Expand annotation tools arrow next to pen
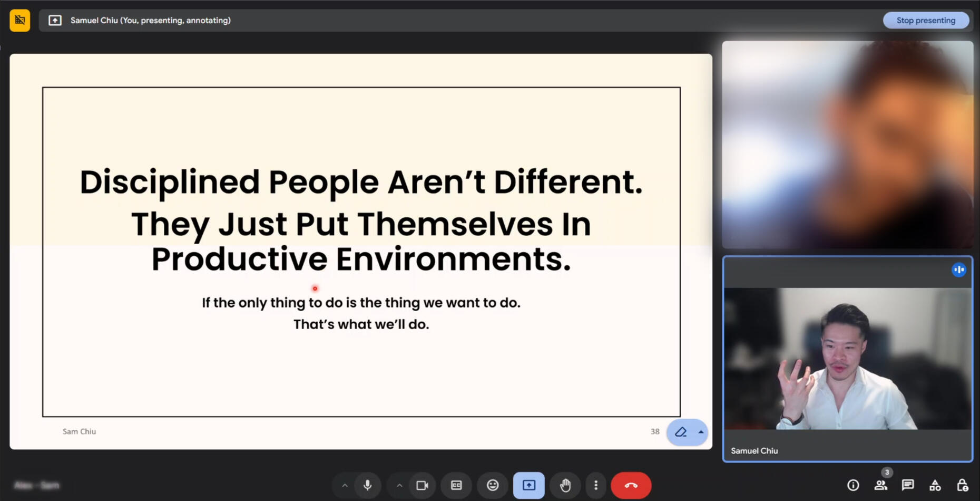Image resolution: width=980 pixels, height=501 pixels. (701, 432)
